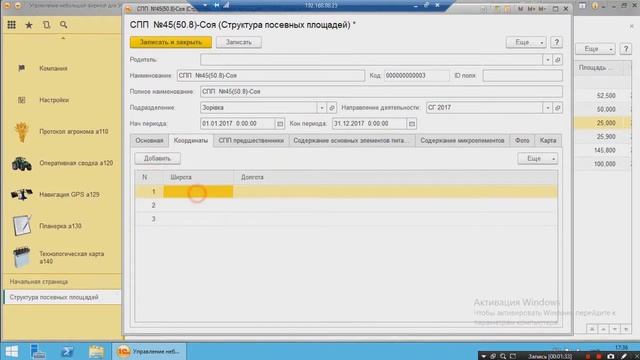Select row 2 in coordinates table
640x360 pixels.
[346, 205]
